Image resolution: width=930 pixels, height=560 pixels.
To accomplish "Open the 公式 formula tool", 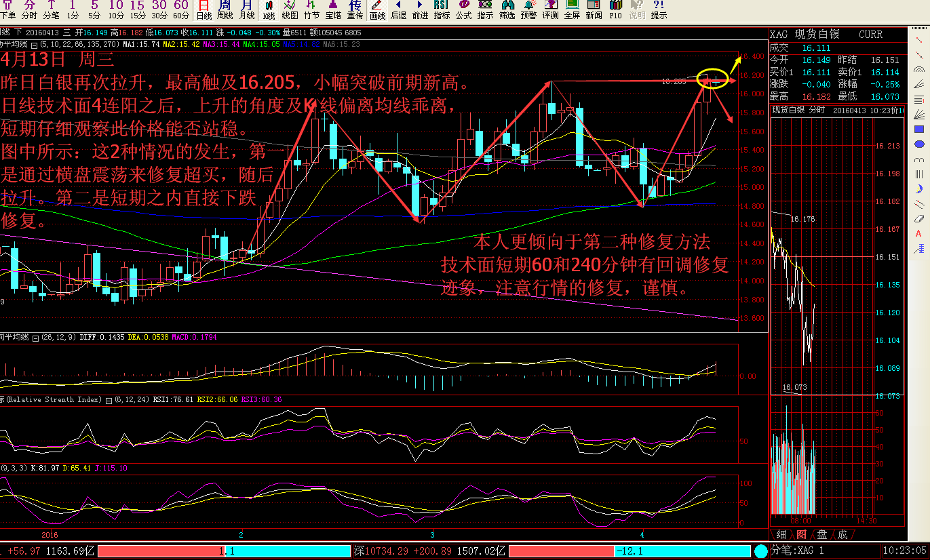I will pos(463,9).
